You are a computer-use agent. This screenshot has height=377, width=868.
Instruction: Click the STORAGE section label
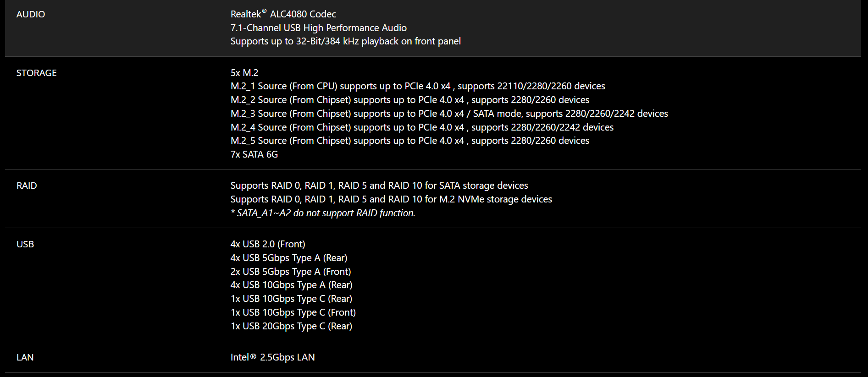point(36,73)
